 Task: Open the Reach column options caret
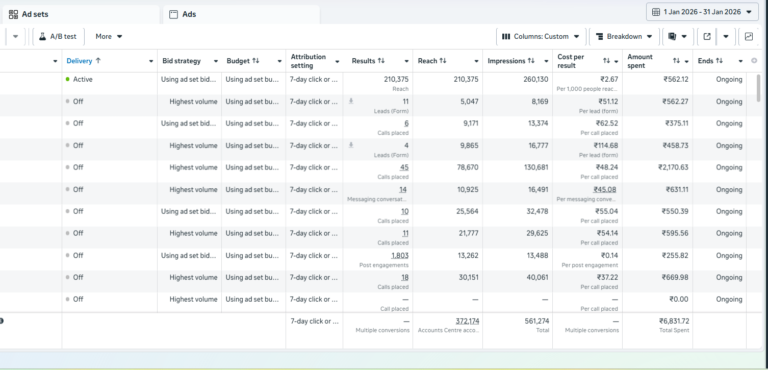pyautogui.click(x=476, y=61)
